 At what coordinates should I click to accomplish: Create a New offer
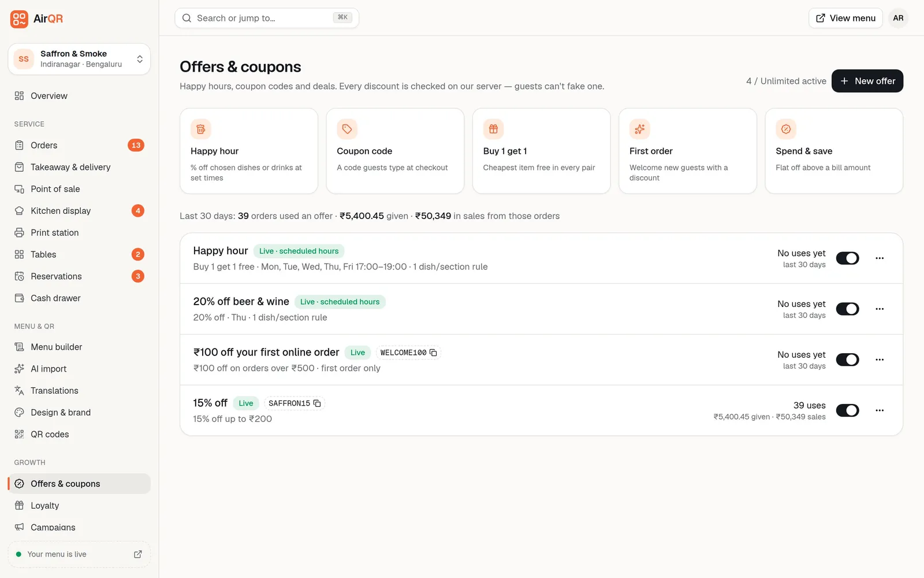pos(867,81)
